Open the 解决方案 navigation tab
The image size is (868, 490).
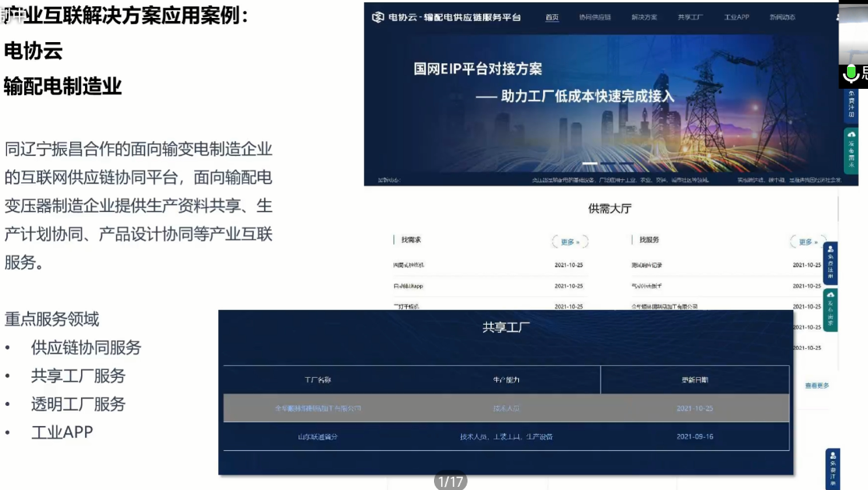(644, 17)
